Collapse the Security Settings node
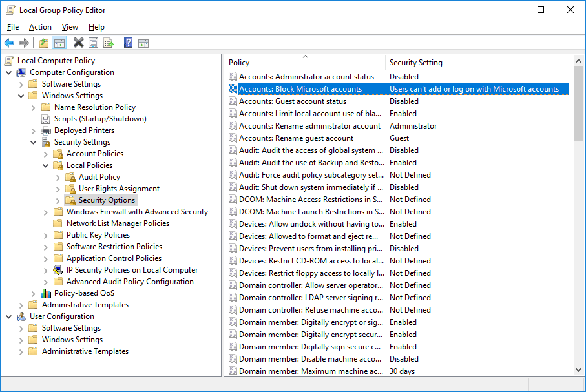This screenshot has height=392, width=586. (34, 142)
